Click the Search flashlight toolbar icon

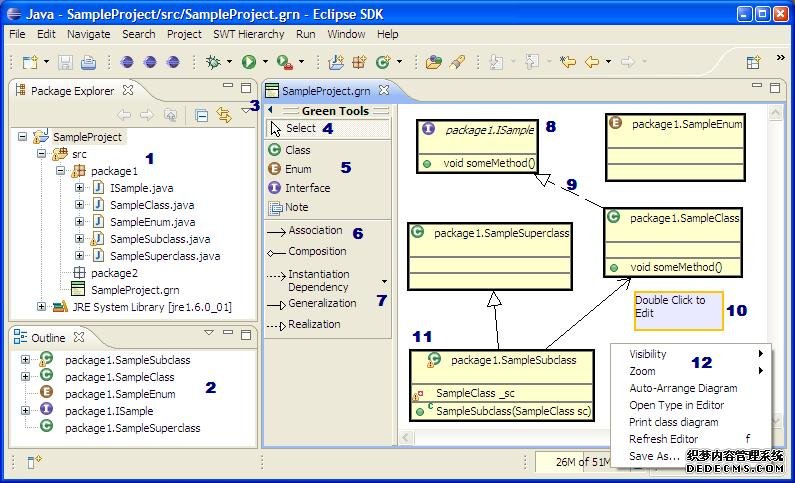[x=457, y=62]
